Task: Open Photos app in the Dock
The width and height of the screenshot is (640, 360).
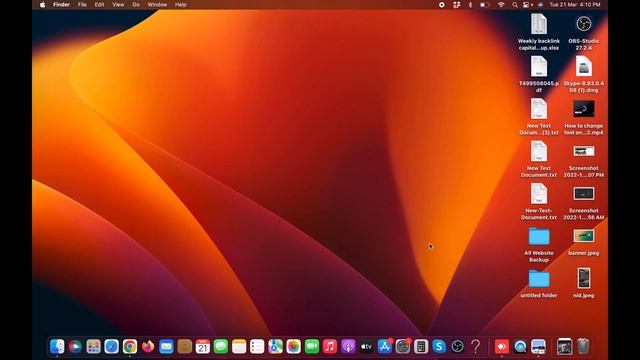Action: click(293, 347)
